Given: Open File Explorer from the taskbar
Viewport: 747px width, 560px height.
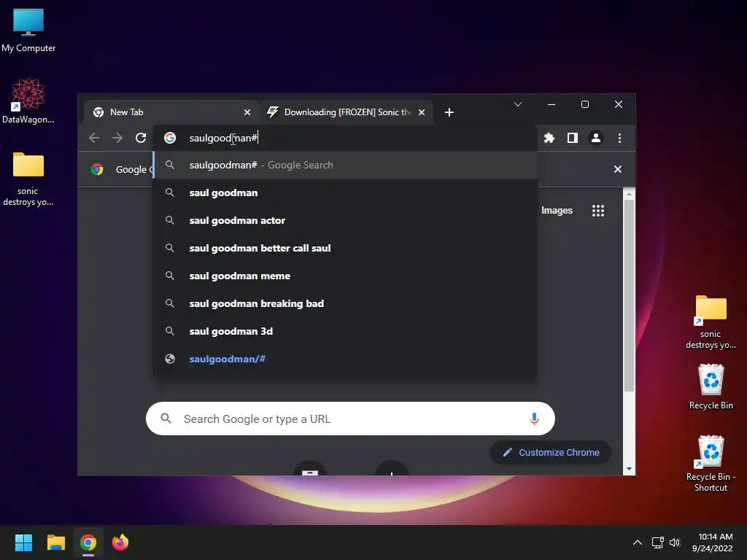Looking at the screenshot, I should [x=55, y=542].
